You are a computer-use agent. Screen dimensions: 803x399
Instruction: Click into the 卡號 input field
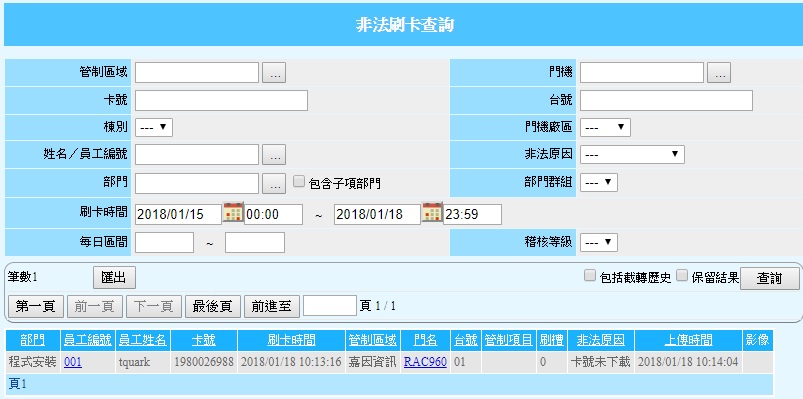tap(221, 100)
